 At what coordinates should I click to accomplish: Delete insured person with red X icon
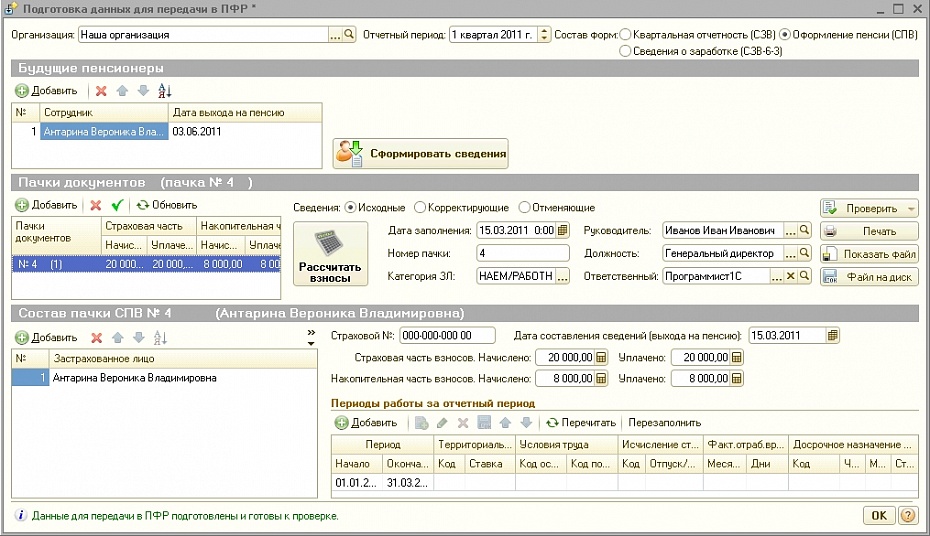pyautogui.click(x=96, y=337)
